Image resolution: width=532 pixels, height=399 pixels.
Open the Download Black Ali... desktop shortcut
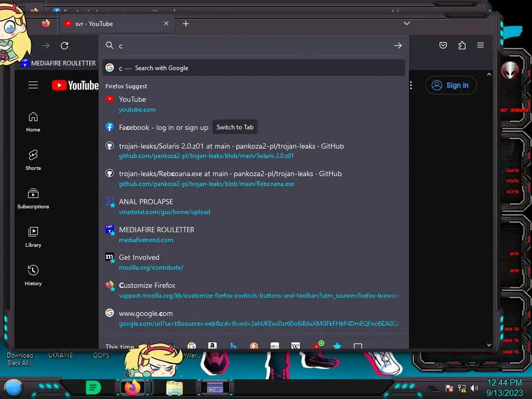point(20,359)
